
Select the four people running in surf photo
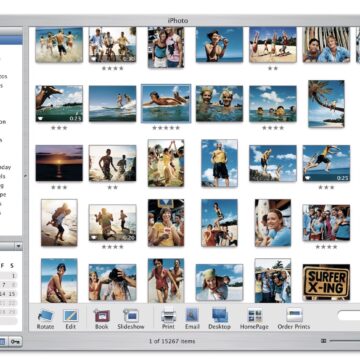59,44
